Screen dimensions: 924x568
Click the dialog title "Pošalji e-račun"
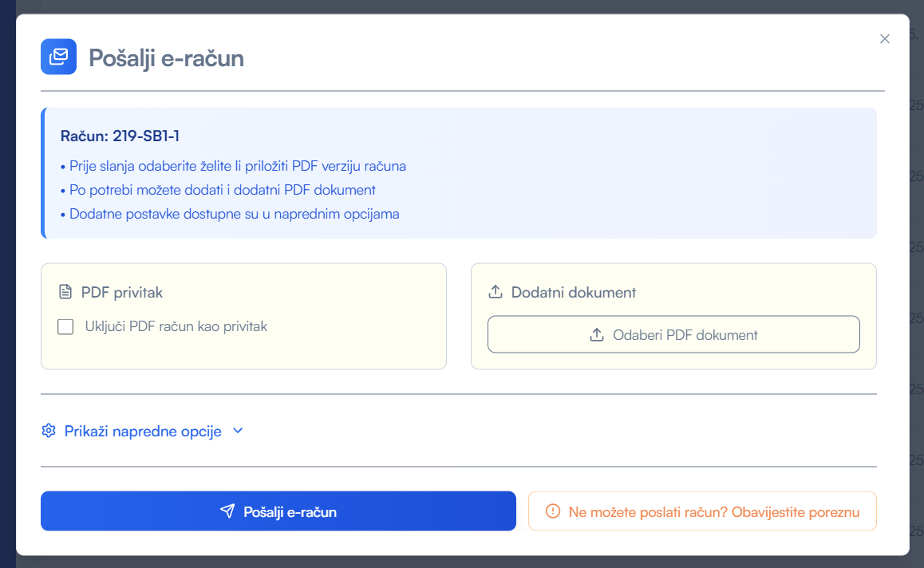tap(166, 57)
